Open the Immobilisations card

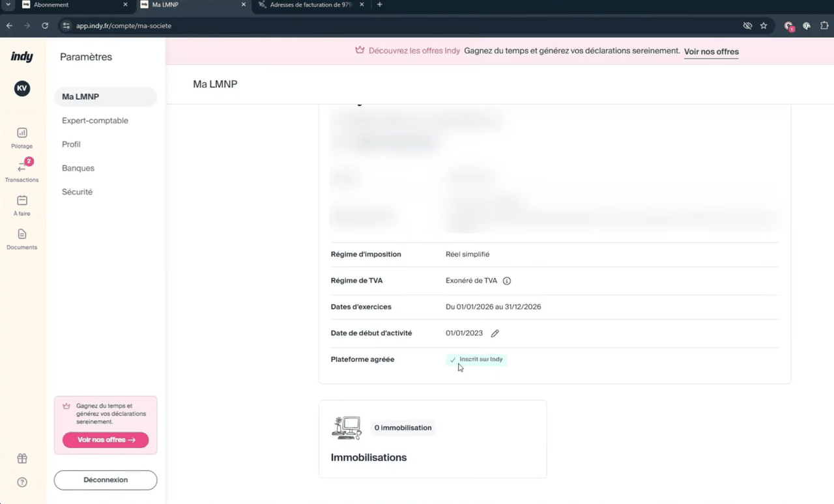coord(433,439)
